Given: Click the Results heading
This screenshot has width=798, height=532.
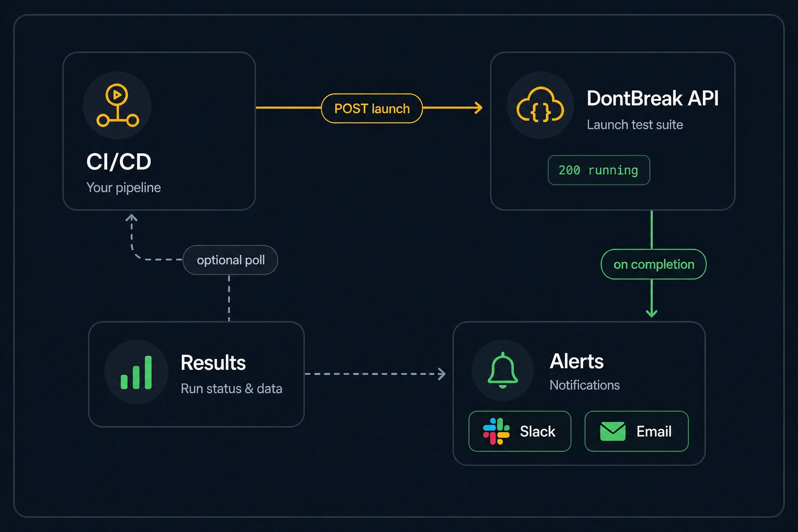Looking at the screenshot, I should [213, 363].
